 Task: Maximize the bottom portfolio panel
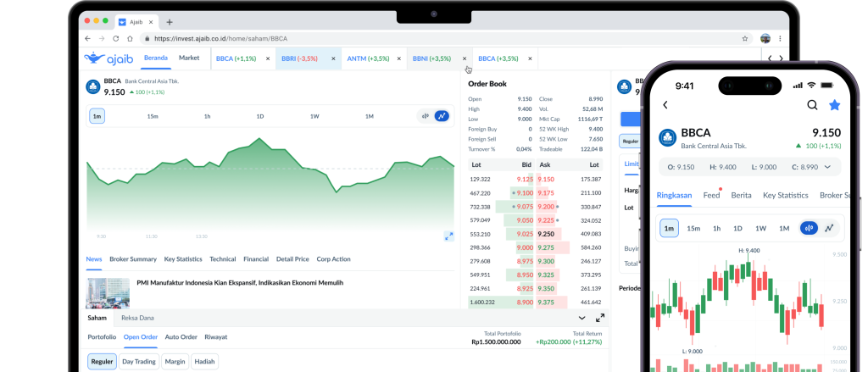[600, 318]
